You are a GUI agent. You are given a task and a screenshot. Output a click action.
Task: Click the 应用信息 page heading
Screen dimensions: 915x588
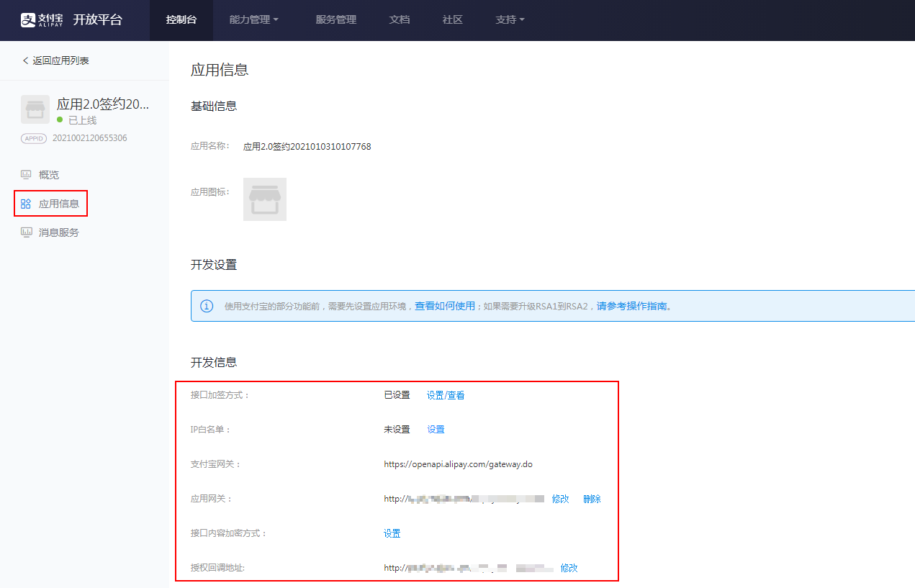tap(220, 70)
